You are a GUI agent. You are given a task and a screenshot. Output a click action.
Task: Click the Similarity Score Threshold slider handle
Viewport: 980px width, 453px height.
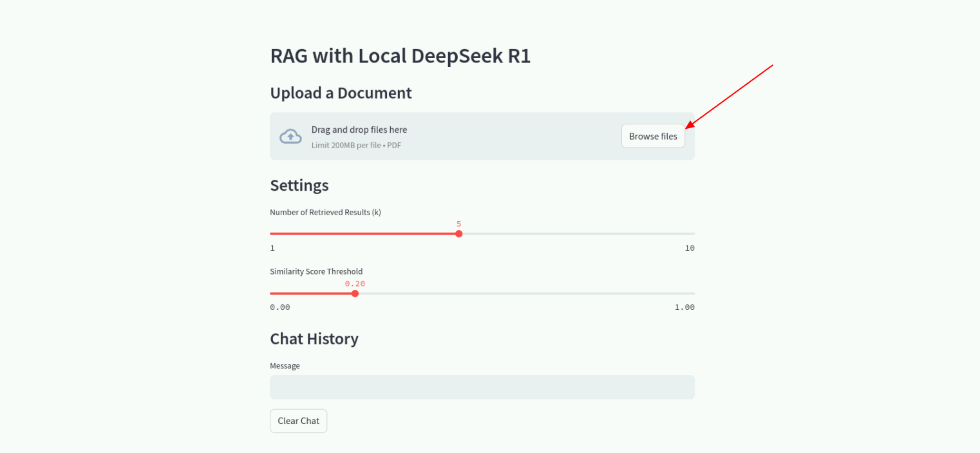[x=355, y=294]
